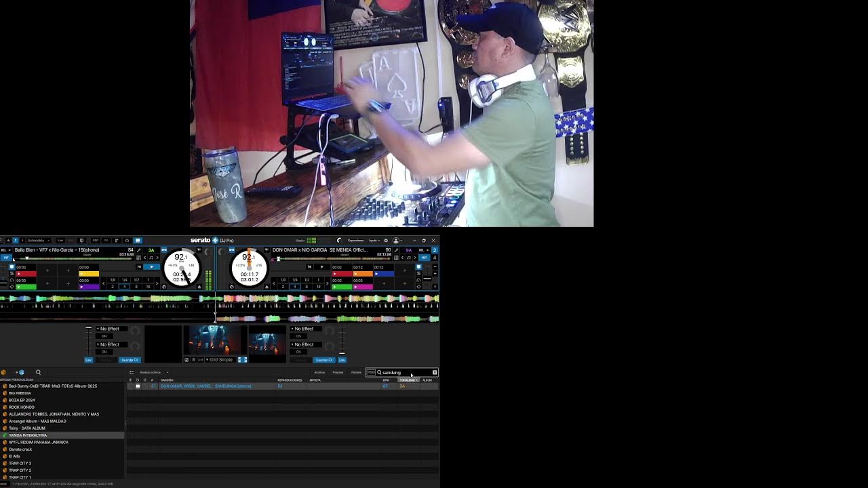Play the right deck track

pyautogui.click(x=322, y=266)
